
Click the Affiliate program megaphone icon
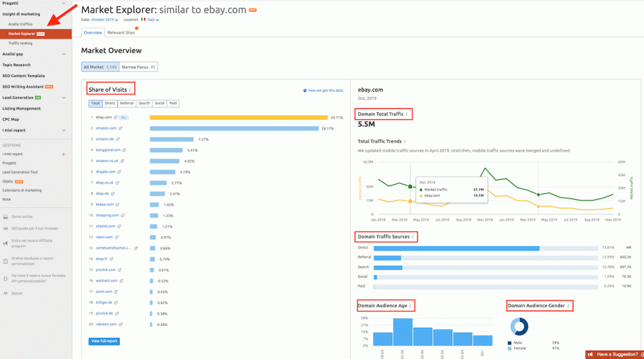coord(5,243)
